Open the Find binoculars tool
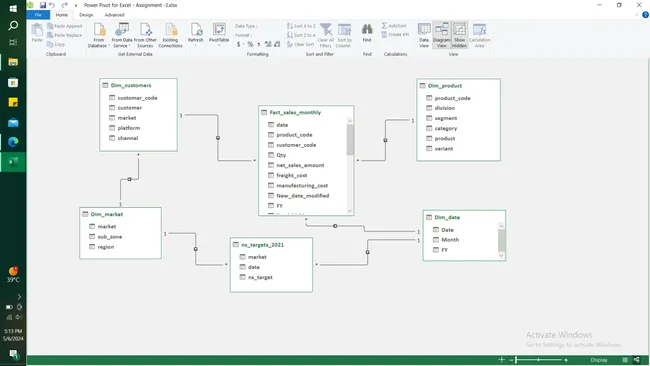Image resolution: width=650 pixels, height=366 pixels. click(x=367, y=33)
